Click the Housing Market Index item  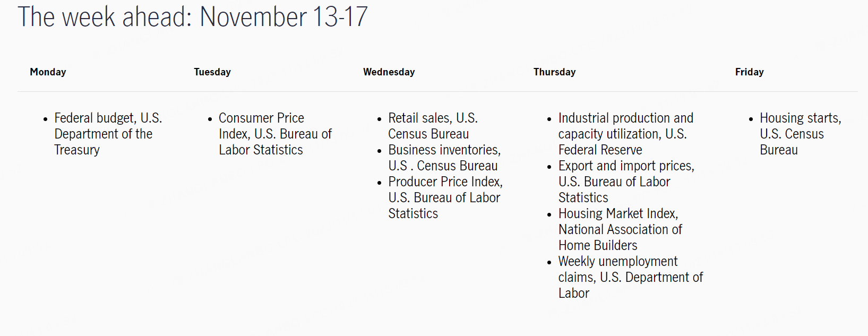coord(620,229)
